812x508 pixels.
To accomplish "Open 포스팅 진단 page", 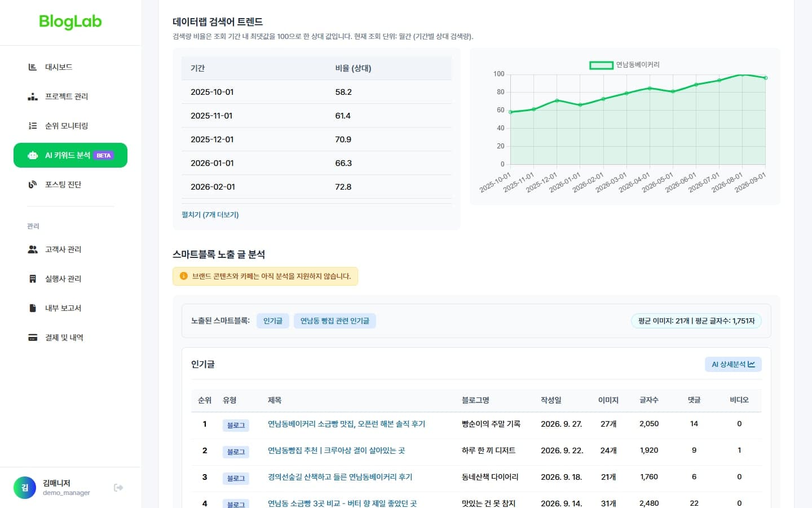I will [x=70, y=185].
